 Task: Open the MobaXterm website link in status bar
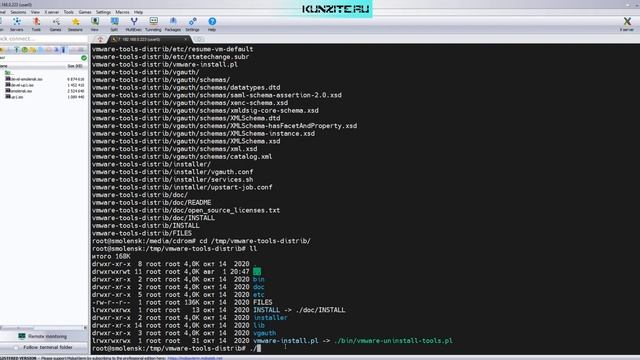tap(195, 358)
